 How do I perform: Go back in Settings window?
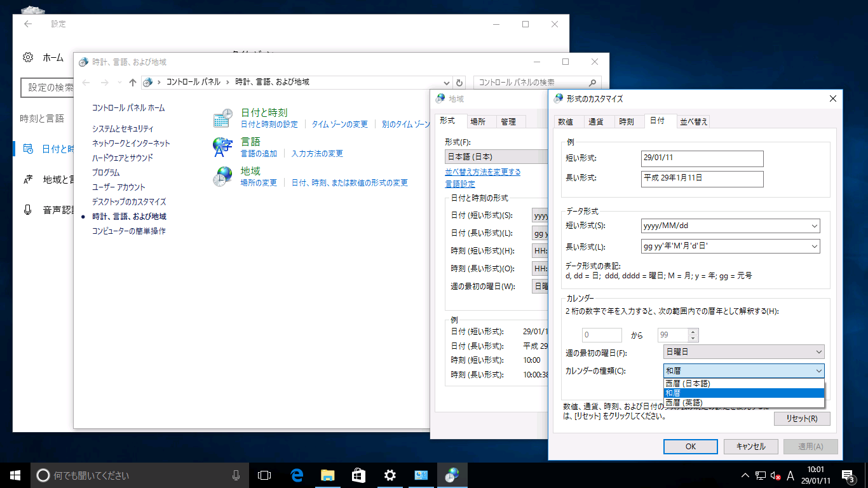point(27,24)
